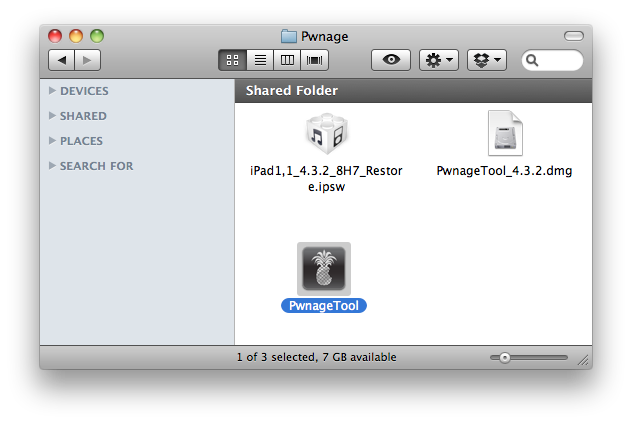
Task: Click the Pwnage folder icon in title bar
Action: coord(289,36)
